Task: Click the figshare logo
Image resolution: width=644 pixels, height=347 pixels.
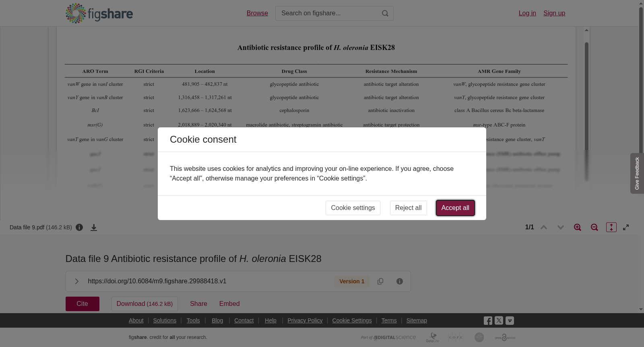Action: 99,13
